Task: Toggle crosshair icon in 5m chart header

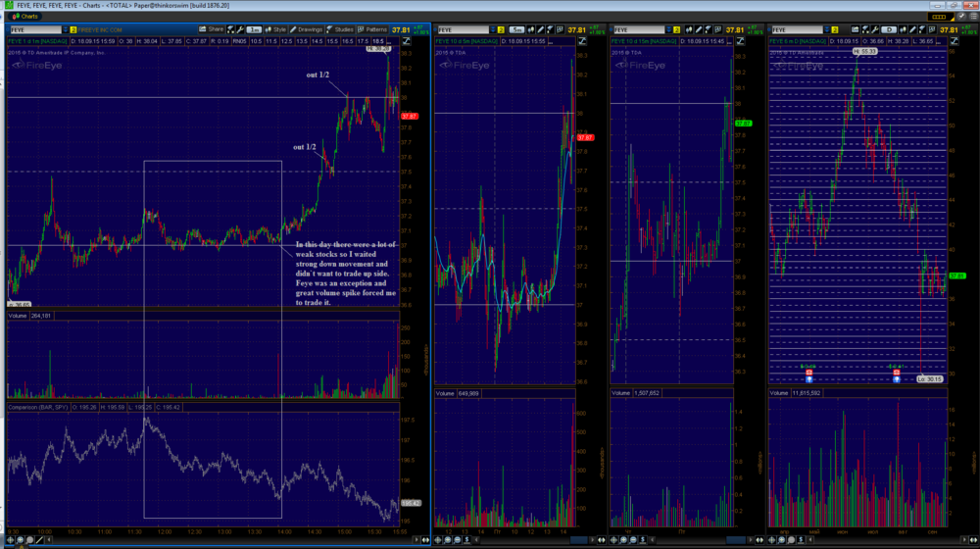Action: pos(582,40)
